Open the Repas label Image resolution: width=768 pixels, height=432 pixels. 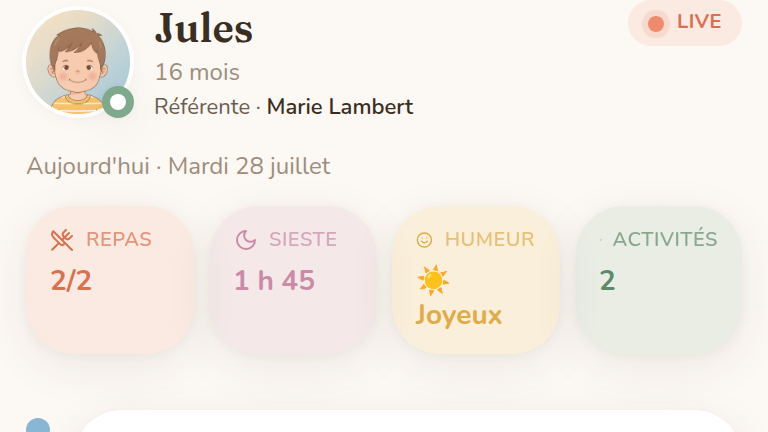(119, 240)
